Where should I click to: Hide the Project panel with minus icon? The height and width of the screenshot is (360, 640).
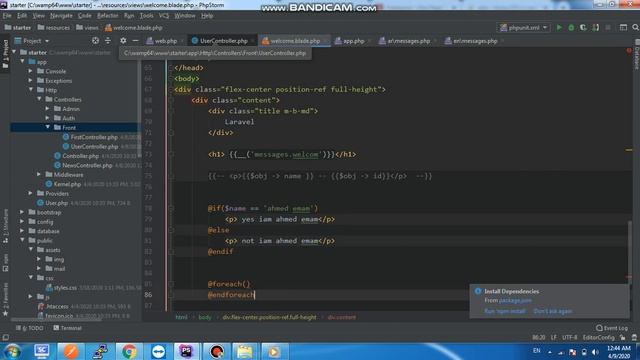[x=135, y=41]
